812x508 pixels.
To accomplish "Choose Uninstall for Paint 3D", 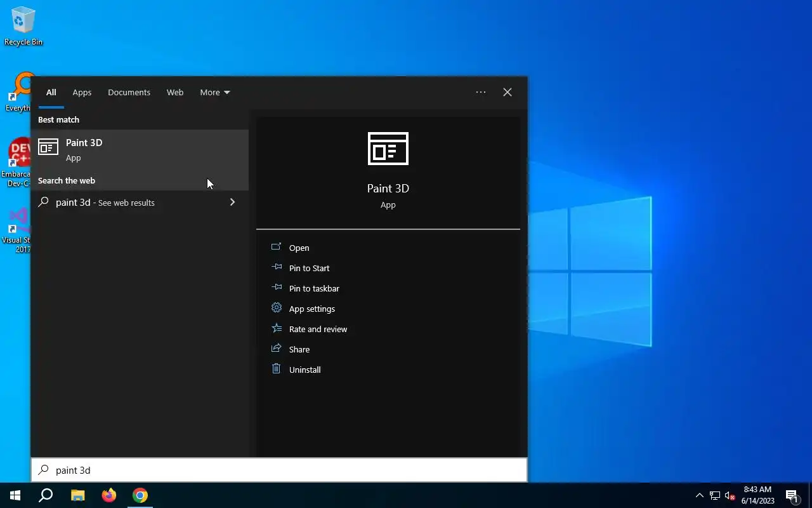I will tap(304, 370).
